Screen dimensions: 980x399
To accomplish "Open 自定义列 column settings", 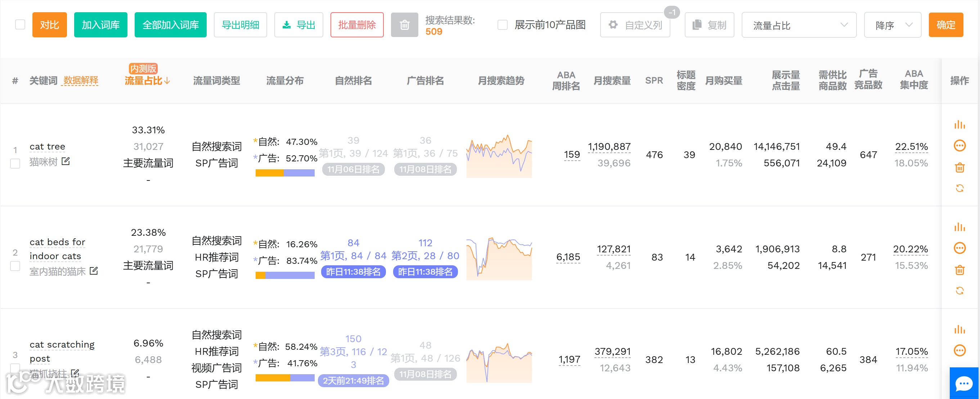I will (x=635, y=25).
